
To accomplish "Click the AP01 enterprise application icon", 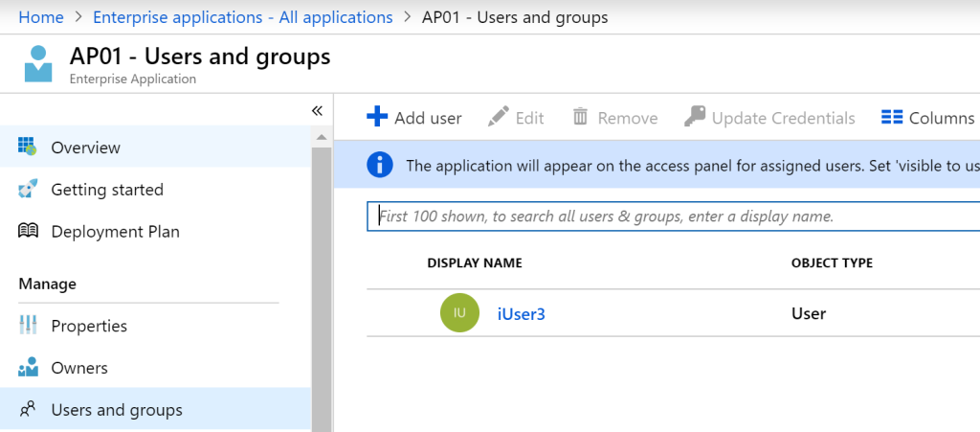I will point(38,64).
